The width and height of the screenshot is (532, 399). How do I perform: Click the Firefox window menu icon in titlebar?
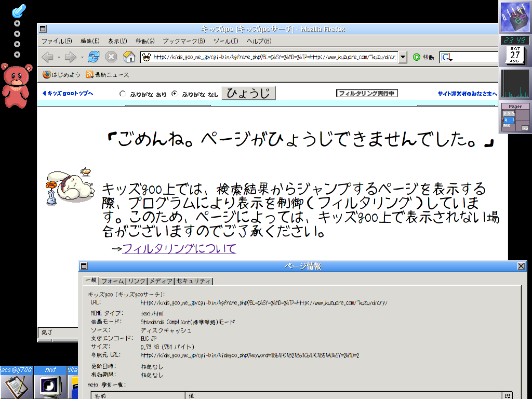click(43, 29)
